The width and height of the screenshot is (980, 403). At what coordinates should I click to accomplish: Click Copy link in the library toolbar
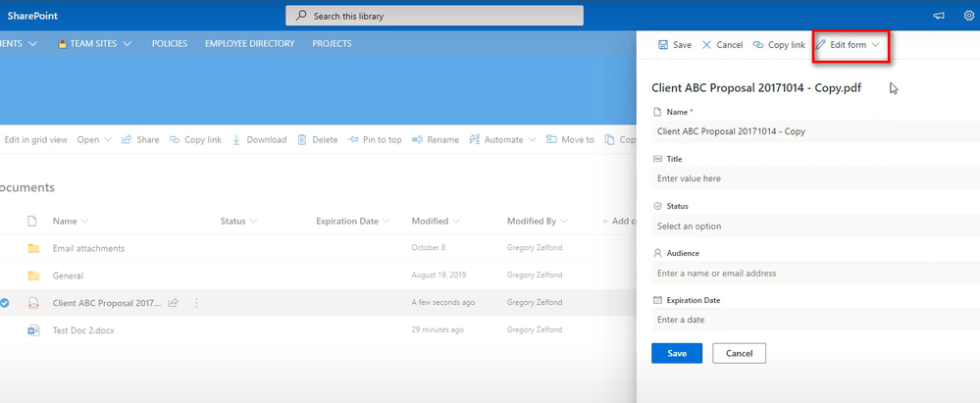pos(195,140)
